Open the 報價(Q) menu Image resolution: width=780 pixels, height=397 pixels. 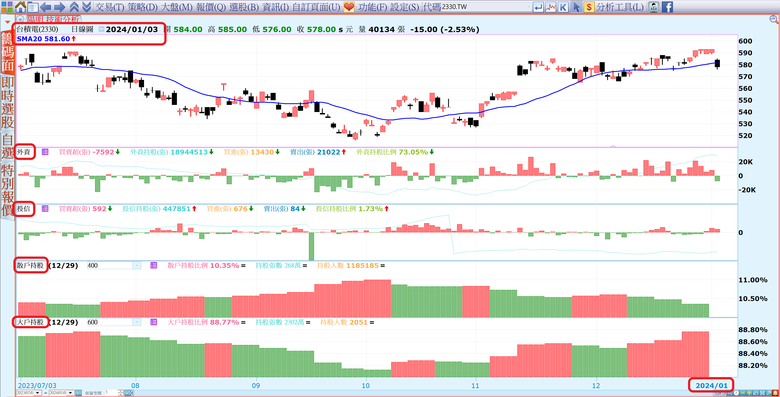pos(210,7)
